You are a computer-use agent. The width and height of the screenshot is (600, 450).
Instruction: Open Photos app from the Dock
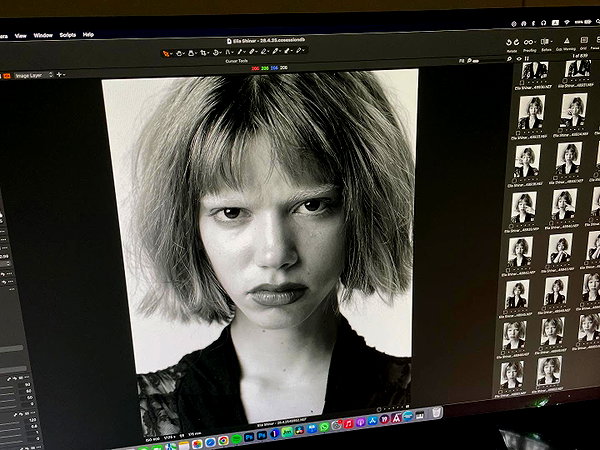[197, 444]
